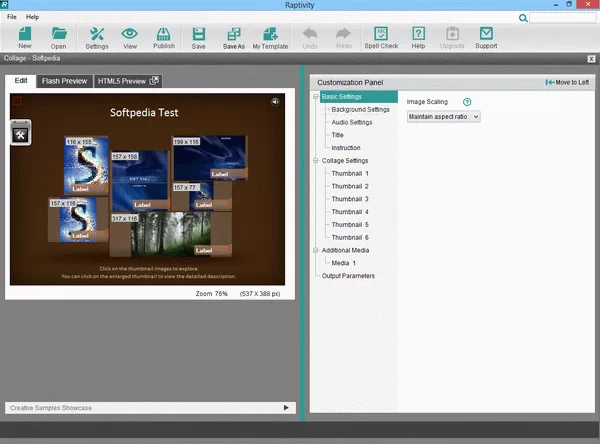Click the New project toolbar icon
The height and width of the screenshot is (444, 600).
point(24,37)
